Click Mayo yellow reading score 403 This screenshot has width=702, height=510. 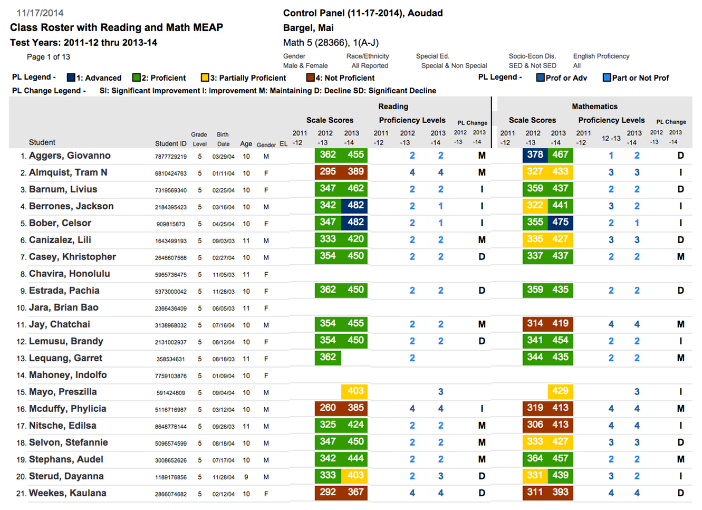[355, 391]
